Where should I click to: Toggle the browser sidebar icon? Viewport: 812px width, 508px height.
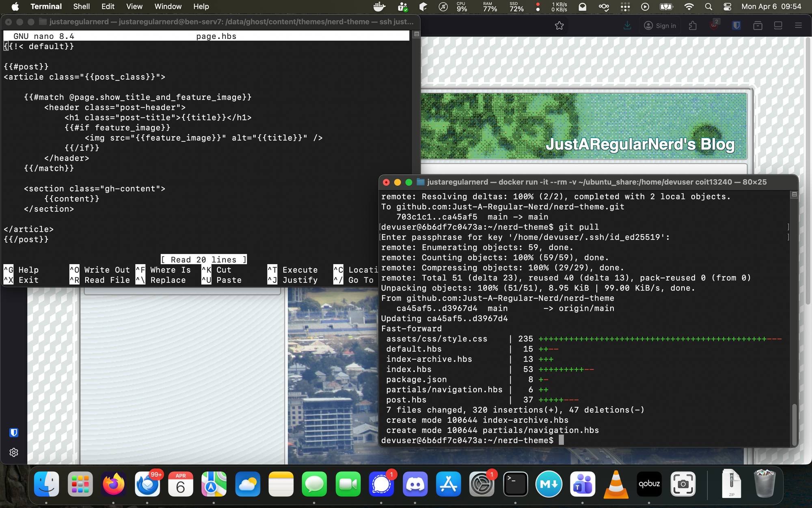pyautogui.click(x=778, y=26)
